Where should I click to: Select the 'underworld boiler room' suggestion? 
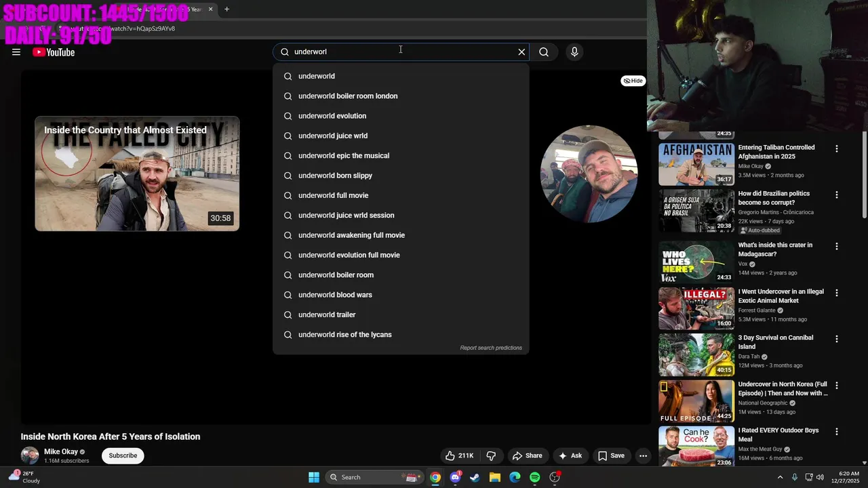(401, 275)
